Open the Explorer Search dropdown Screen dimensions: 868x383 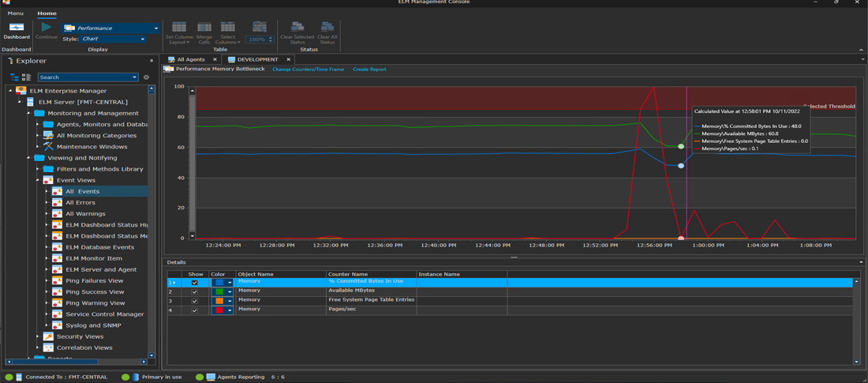[x=135, y=77]
